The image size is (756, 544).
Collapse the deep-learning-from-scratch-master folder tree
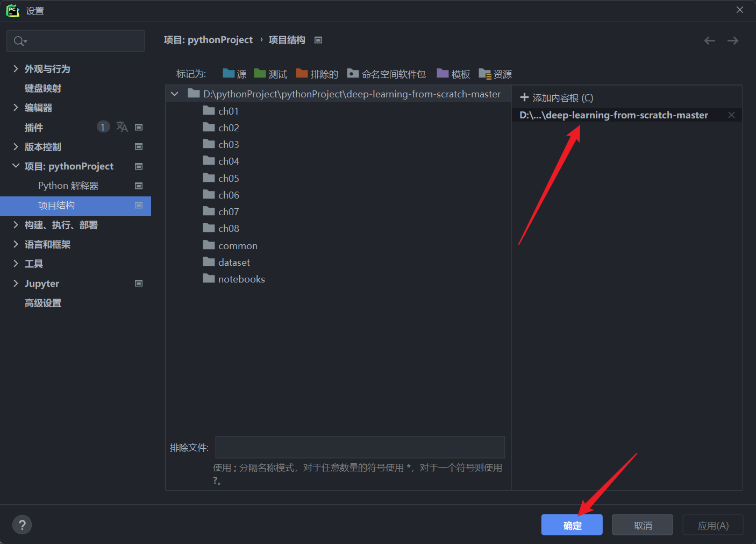(174, 94)
